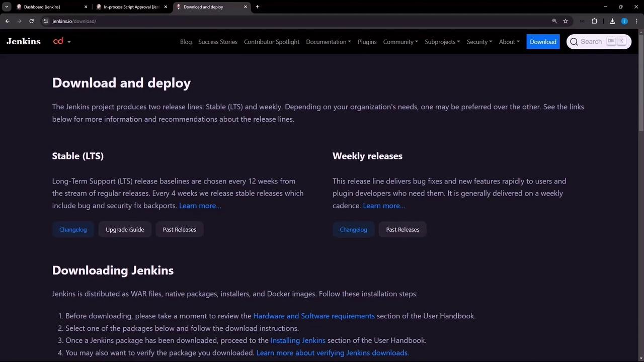644x362 pixels.
Task: Open Stable LTS Learn more link
Action: (200, 206)
